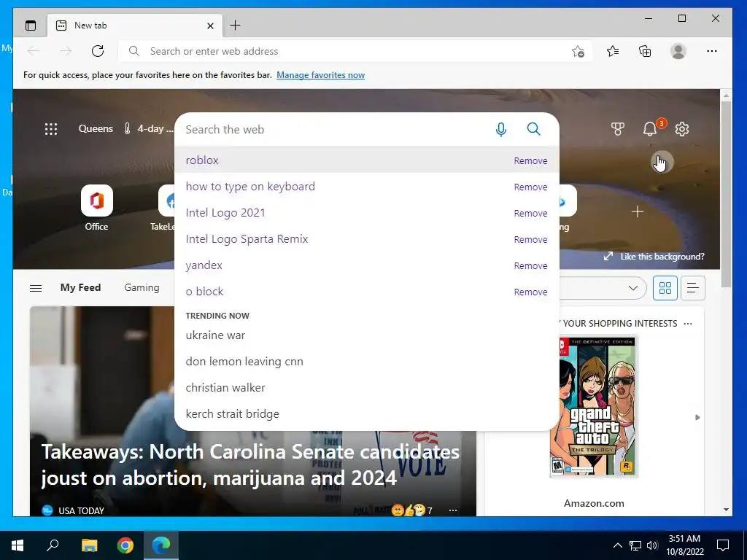Image resolution: width=747 pixels, height=560 pixels.
Task: Open the profile avatar menu
Action: pos(678,51)
